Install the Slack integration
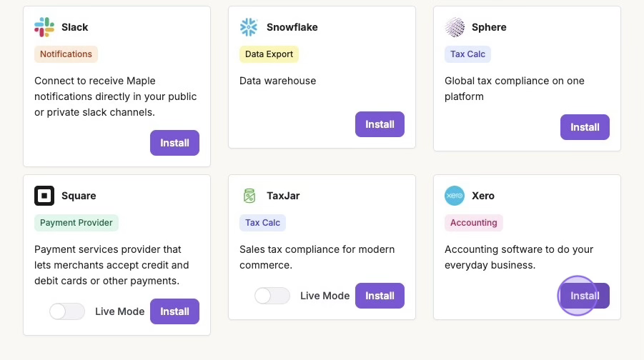The width and height of the screenshot is (644, 360). 174,143
